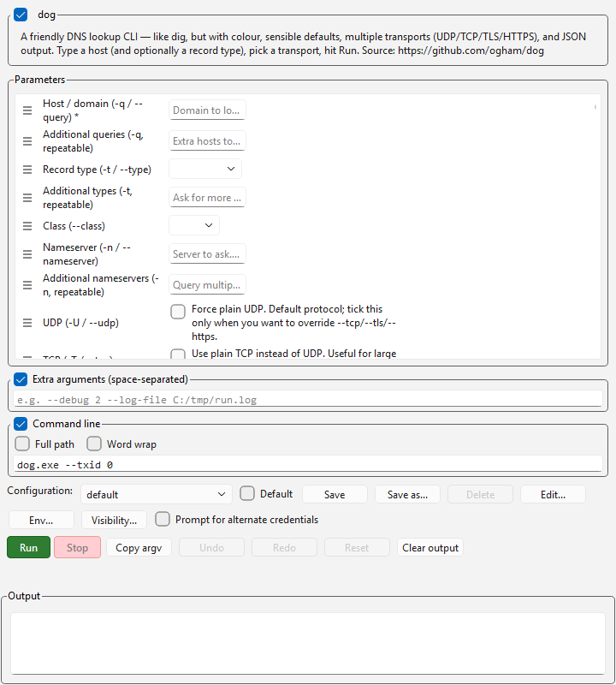616x685 pixels.
Task: Enable the Full path option
Action: (x=22, y=444)
